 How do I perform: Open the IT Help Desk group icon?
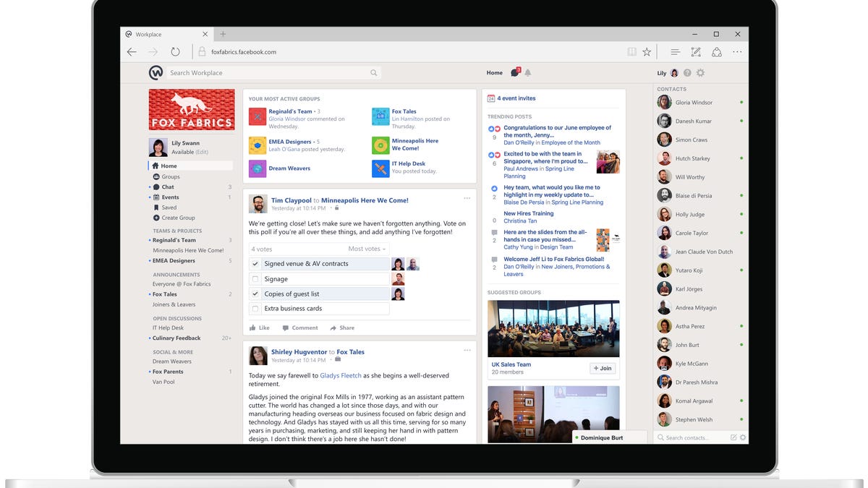(380, 168)
